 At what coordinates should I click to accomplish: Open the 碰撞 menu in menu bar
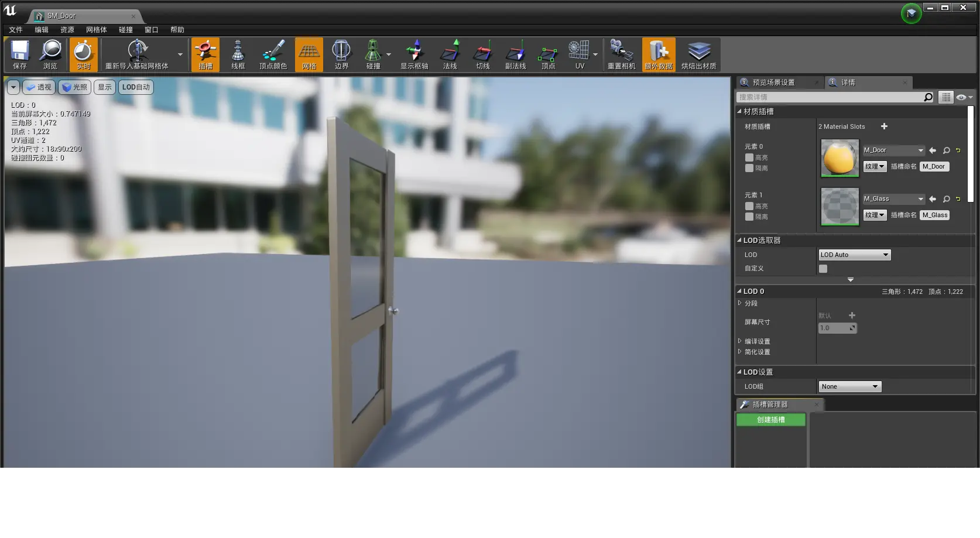coord(126,30)
